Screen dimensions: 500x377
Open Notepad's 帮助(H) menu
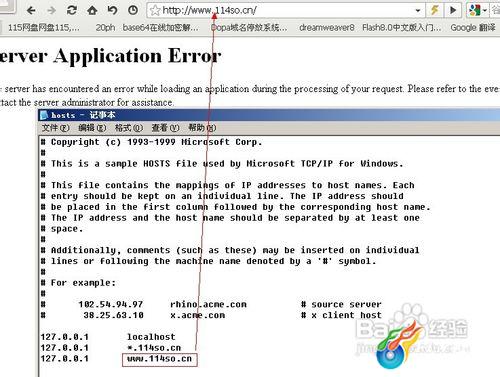tap(202, 128)
